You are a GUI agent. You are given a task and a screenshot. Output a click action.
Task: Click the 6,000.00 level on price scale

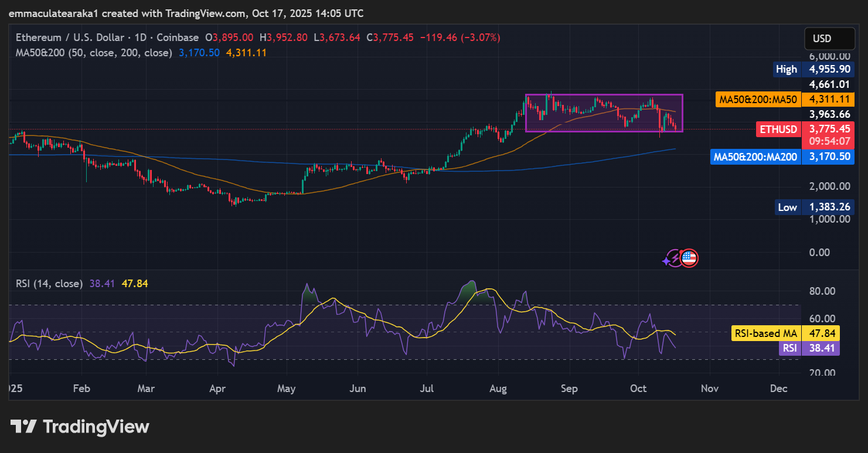click(x=829, y=56)
